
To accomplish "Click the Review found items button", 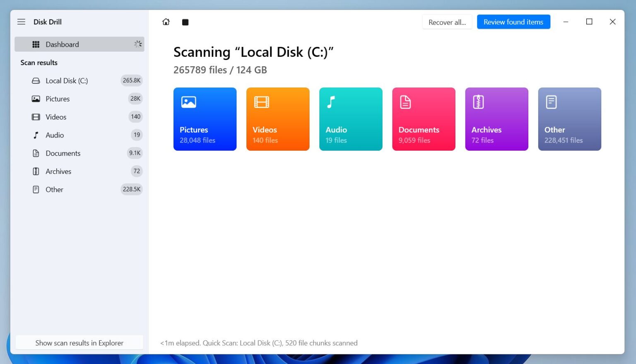I will click(x=513, y=22).
